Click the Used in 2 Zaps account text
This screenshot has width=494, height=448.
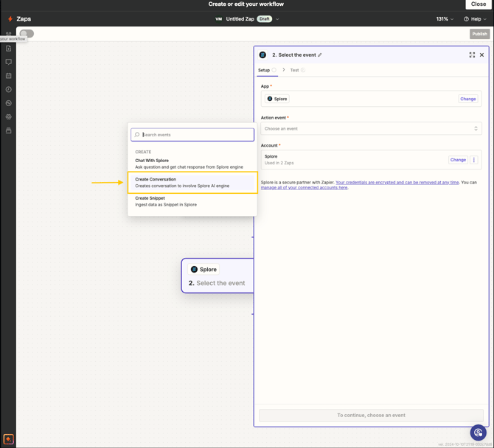point(279,163)
